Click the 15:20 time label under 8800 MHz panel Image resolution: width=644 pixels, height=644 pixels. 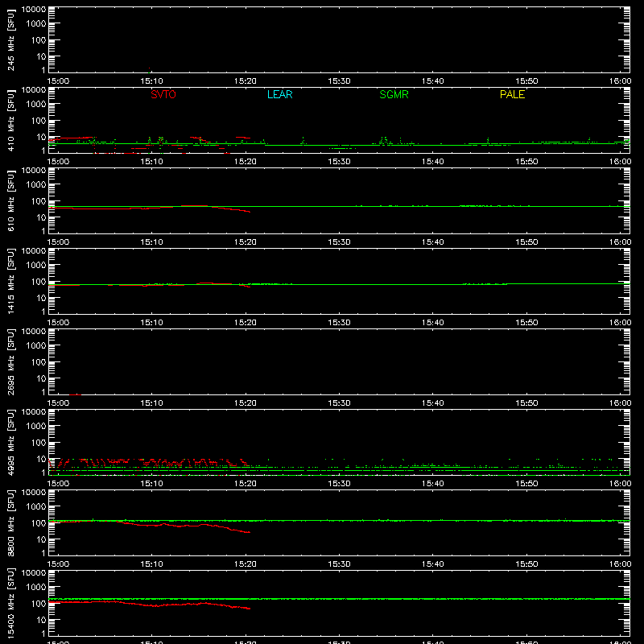pyautogui.click(x=246, y=564)
